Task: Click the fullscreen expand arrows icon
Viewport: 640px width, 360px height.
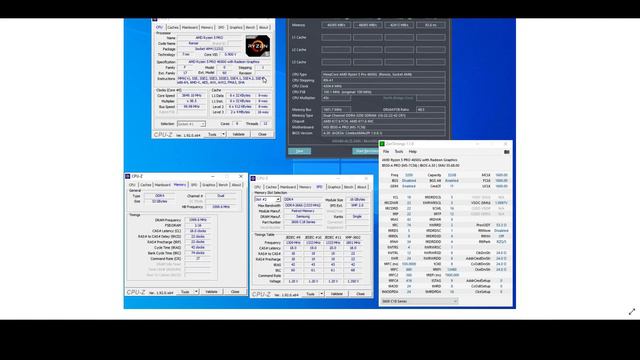Action: (x=632, y=312)
